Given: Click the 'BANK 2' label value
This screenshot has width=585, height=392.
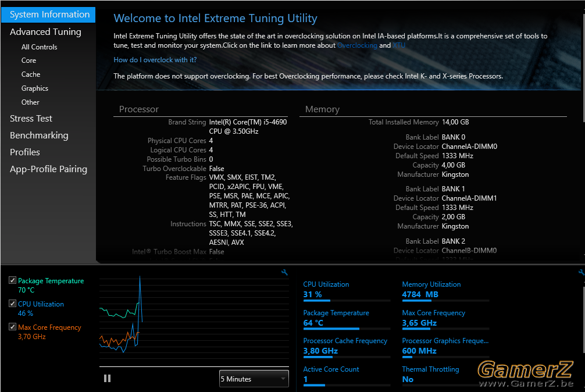Looking at the screenshot, I should (x=454, y=241).
